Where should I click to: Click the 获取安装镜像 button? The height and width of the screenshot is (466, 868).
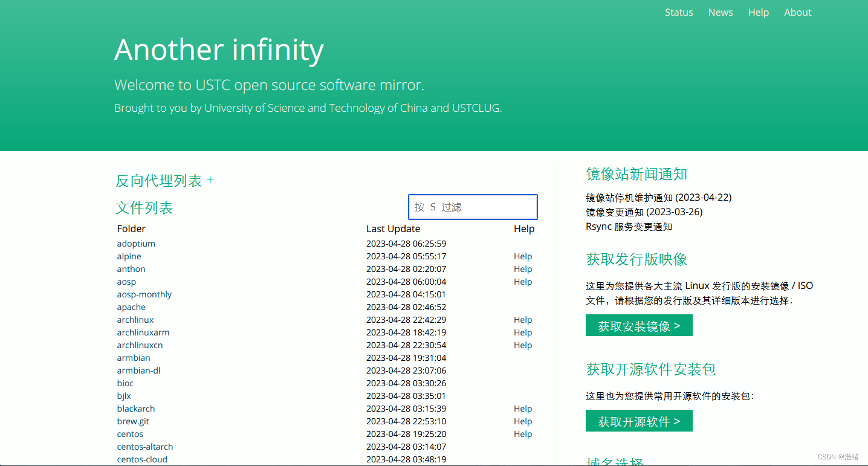tap(639, 326)
